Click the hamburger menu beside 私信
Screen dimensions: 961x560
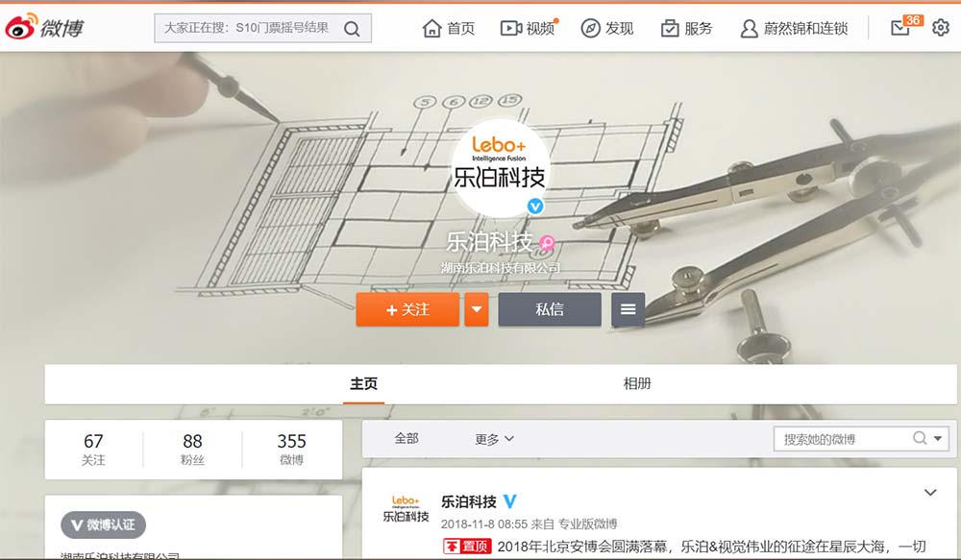click(x=628, y=309)
